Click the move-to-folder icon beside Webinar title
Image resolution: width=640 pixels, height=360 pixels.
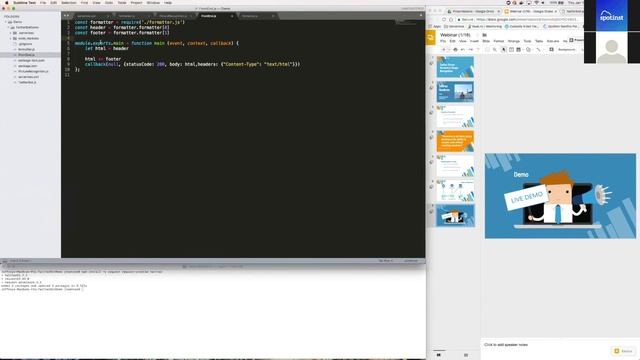(484, 35)
